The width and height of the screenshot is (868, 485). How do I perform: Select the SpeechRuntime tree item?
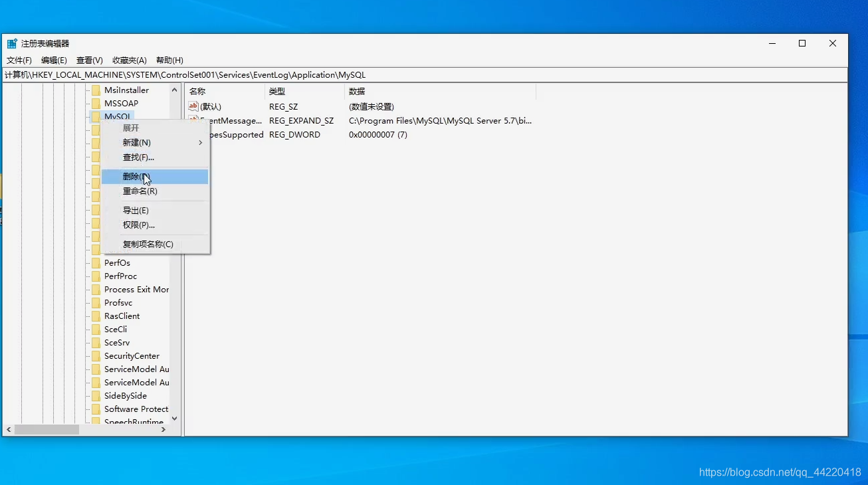tap(134, 422)
